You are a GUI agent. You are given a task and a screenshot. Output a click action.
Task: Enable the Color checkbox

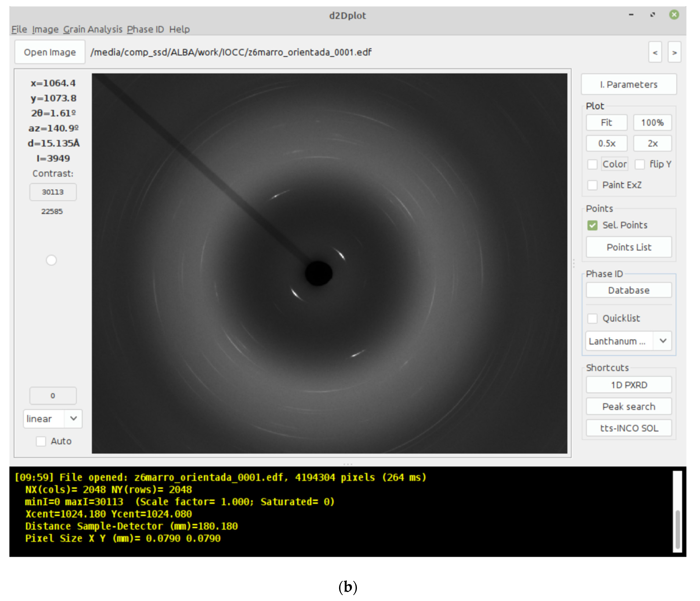point(592,165)
